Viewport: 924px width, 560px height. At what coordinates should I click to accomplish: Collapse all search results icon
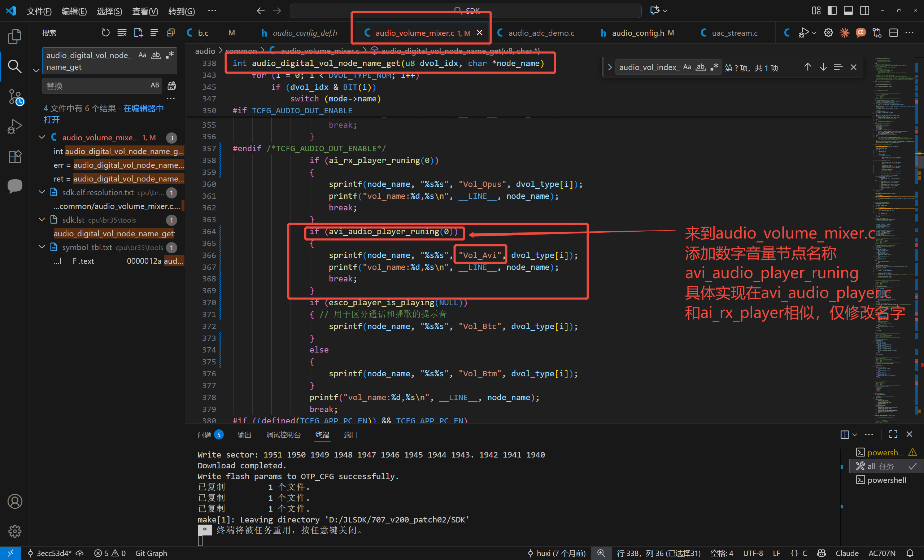pos(171,33)
